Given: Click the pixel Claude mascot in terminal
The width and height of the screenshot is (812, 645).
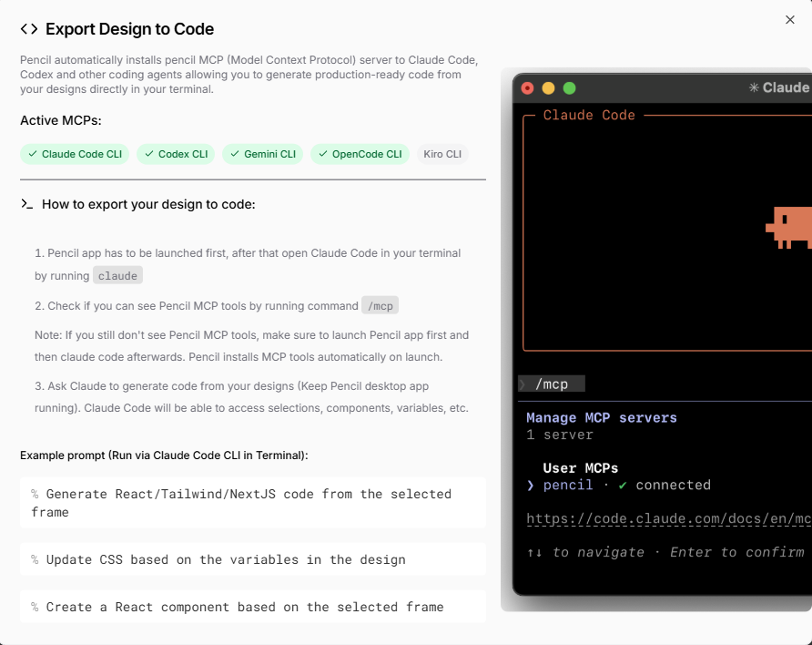Looking at the screenshot, I should click(788, 228).
